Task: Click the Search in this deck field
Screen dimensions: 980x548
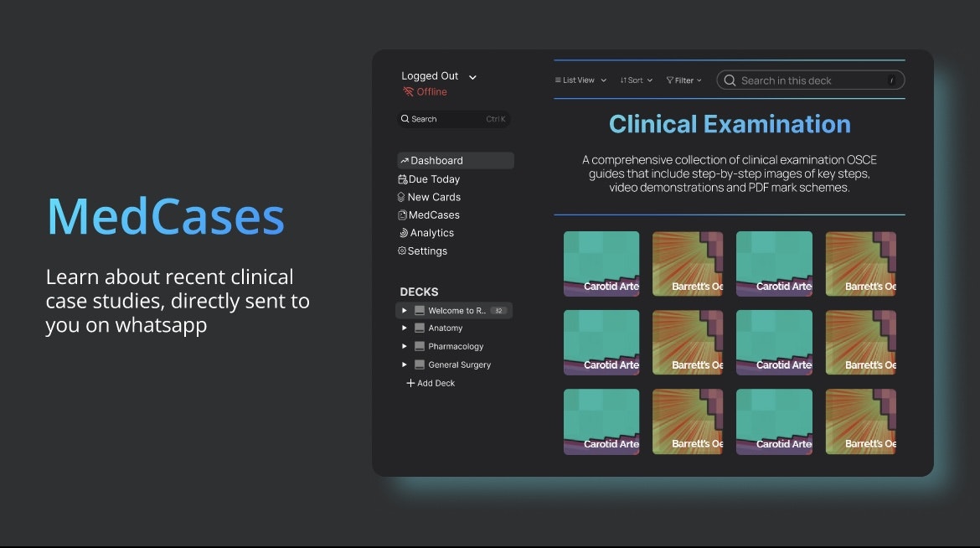Action: pyautogui.click(x=811, y=80)
